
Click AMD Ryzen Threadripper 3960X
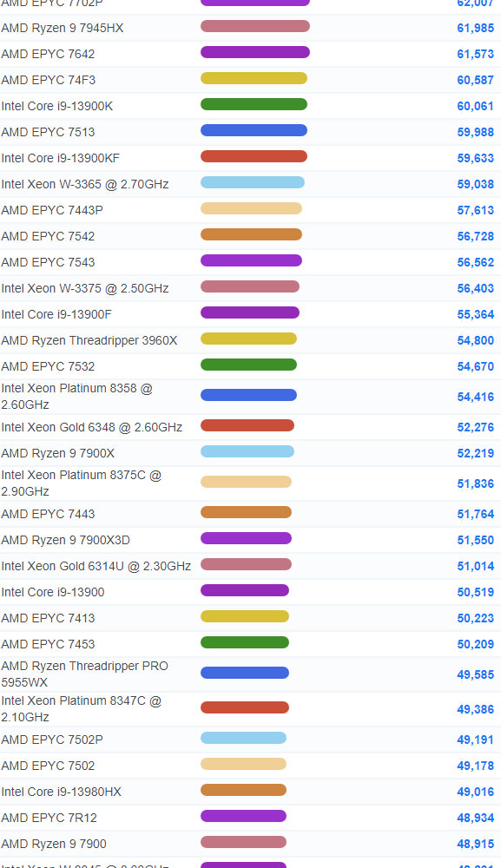tap(89, 340)
